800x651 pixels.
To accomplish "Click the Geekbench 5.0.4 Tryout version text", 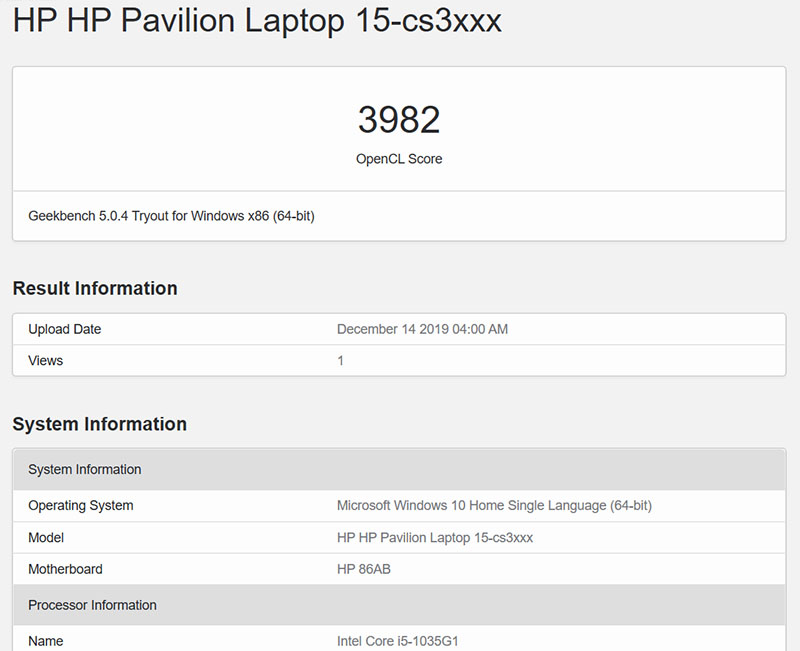I will [x=171, y=216].
